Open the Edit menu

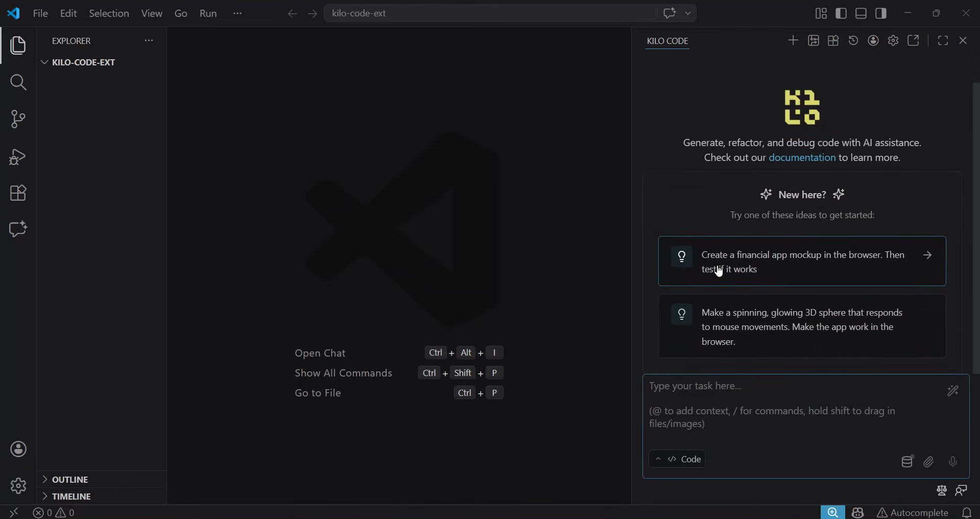coord(68,13)
